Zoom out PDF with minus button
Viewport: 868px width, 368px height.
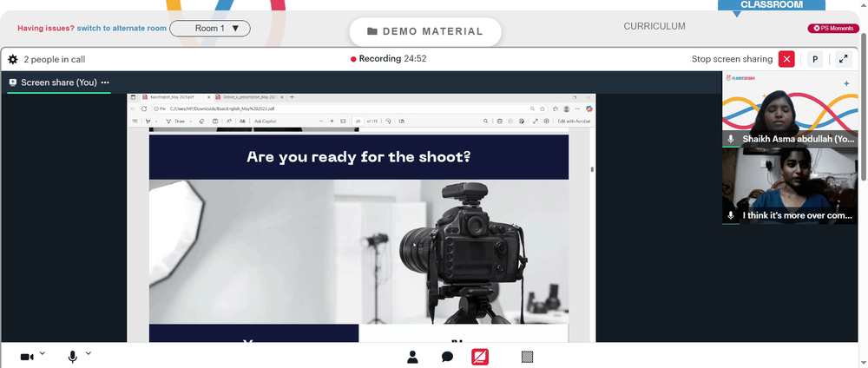(321, 122)
